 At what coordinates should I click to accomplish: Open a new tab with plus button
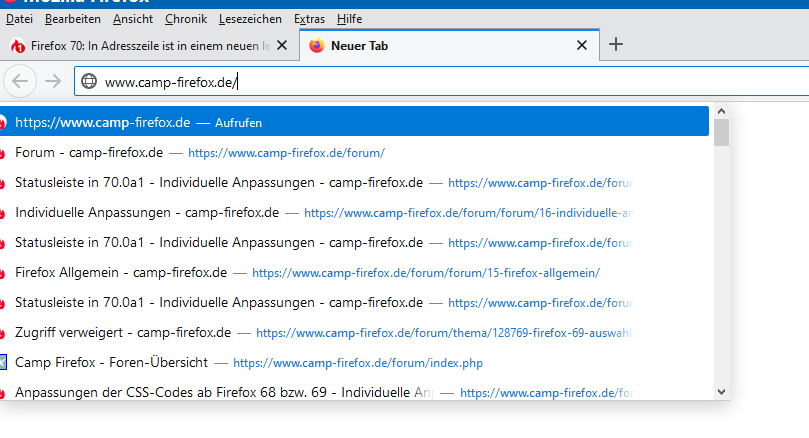pos(616,44)
